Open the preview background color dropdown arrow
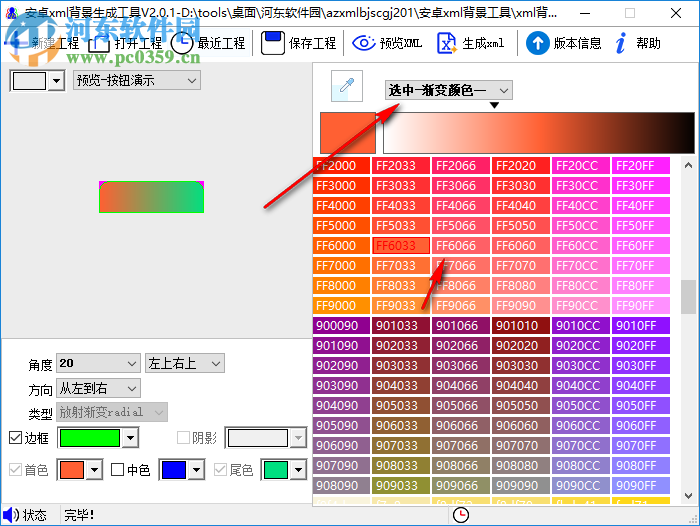700x526 pixels. coord(56,81)
